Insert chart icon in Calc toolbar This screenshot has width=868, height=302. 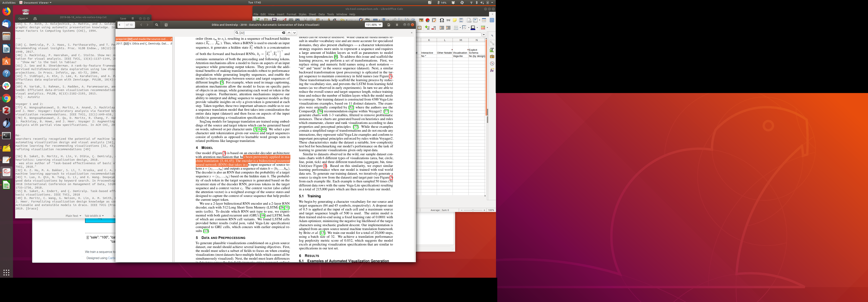coord(428,21)
